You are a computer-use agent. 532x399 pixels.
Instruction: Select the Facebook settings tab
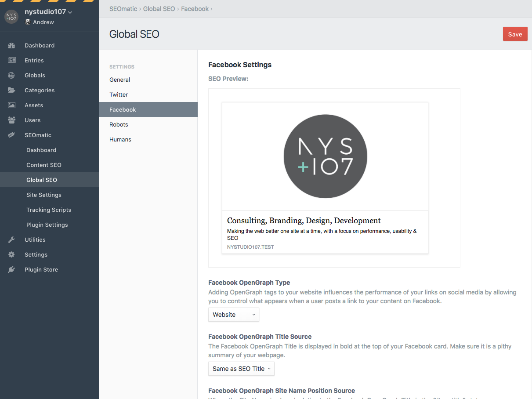coord(148,109)
